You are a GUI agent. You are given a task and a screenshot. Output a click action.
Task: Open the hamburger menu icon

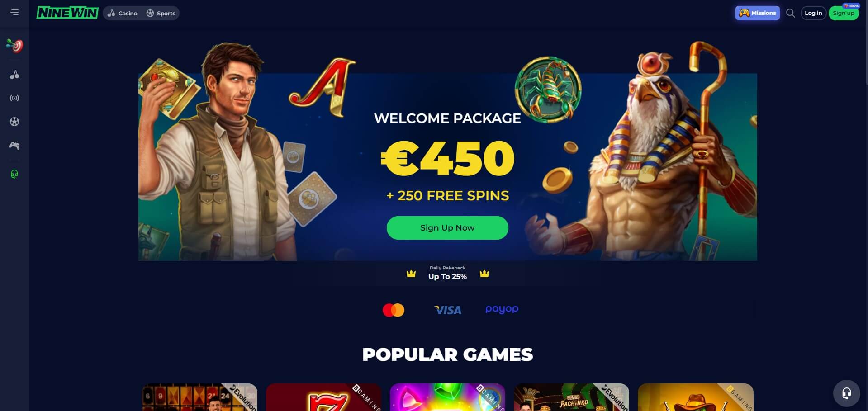pos(14,12)
